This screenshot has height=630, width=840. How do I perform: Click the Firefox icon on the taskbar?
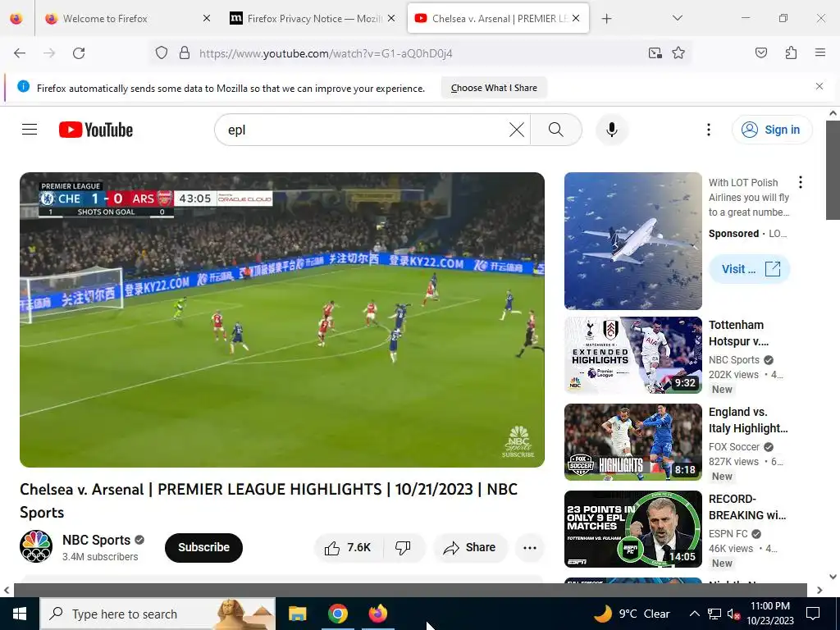pos(377,614)
